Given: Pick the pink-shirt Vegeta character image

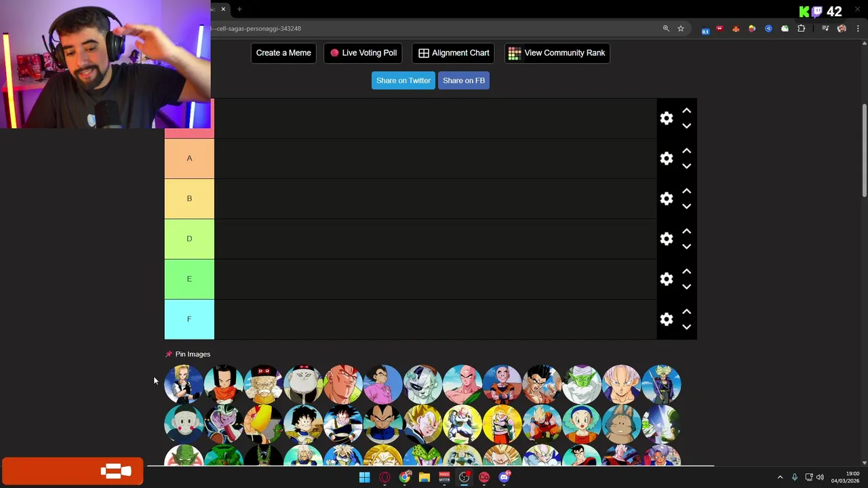Looking at the screenshot, I should pos(382,384).
